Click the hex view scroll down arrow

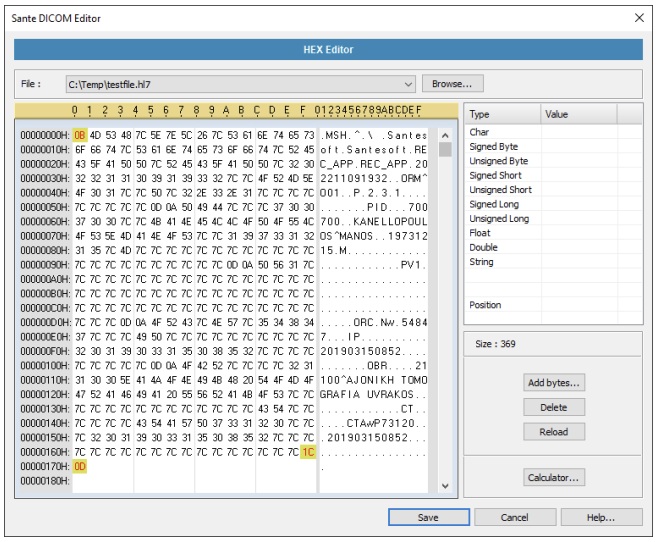445,486
